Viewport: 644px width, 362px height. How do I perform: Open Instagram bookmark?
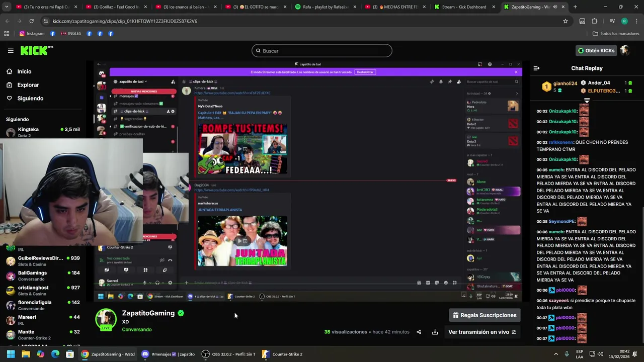coord(32,34)
